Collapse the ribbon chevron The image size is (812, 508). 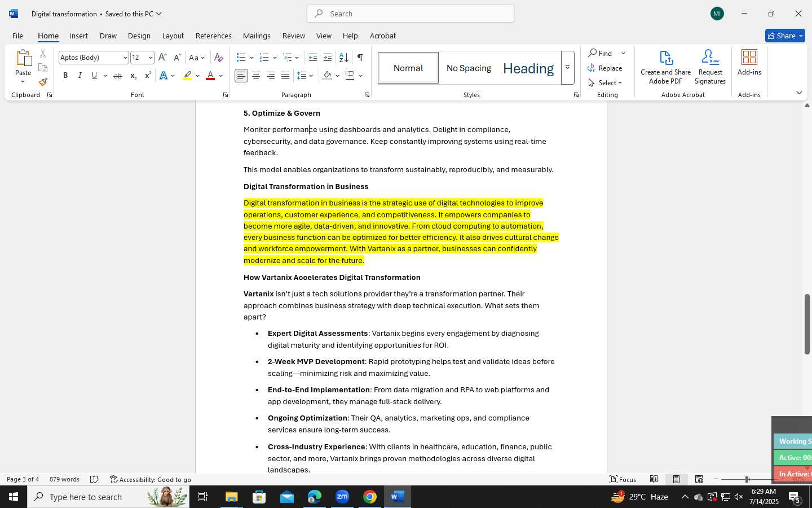pos(799,93)
